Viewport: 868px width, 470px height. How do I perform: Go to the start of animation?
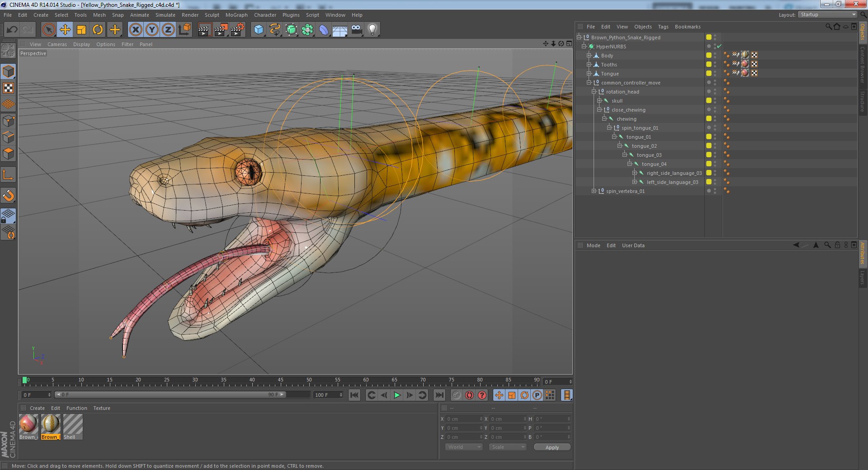coord(354,395)
